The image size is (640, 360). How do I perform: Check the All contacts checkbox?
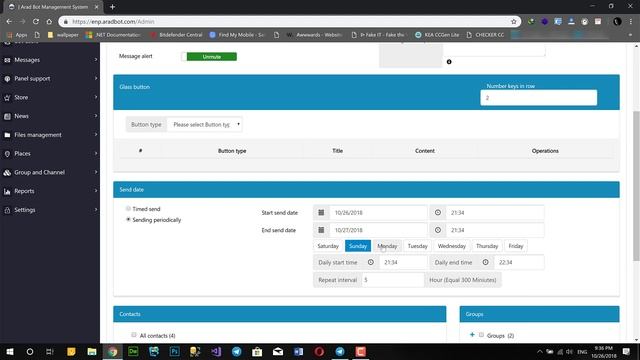[x=133, y=335]
